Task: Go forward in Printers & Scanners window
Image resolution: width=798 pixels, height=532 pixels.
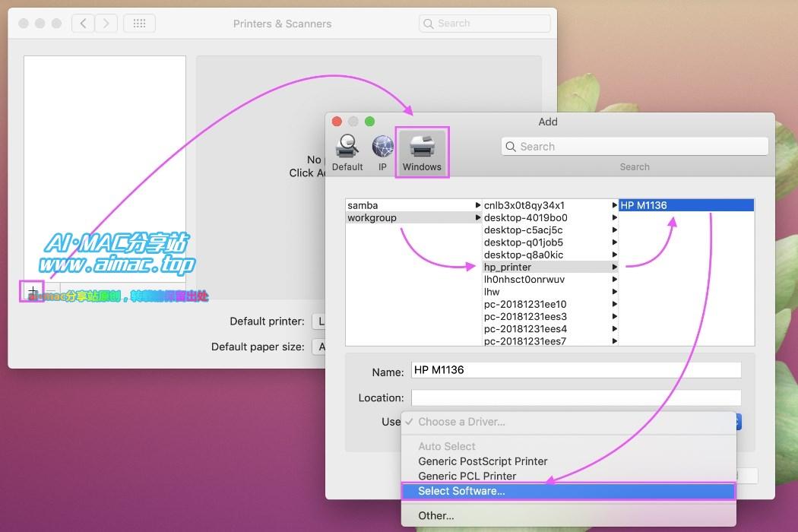Action: click(106, 24)
